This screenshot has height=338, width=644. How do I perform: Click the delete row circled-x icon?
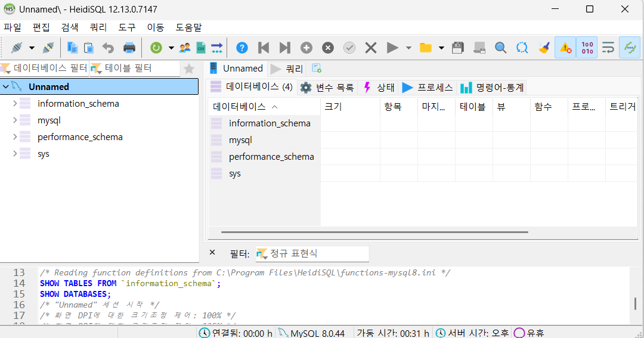(x=328, y=48)
